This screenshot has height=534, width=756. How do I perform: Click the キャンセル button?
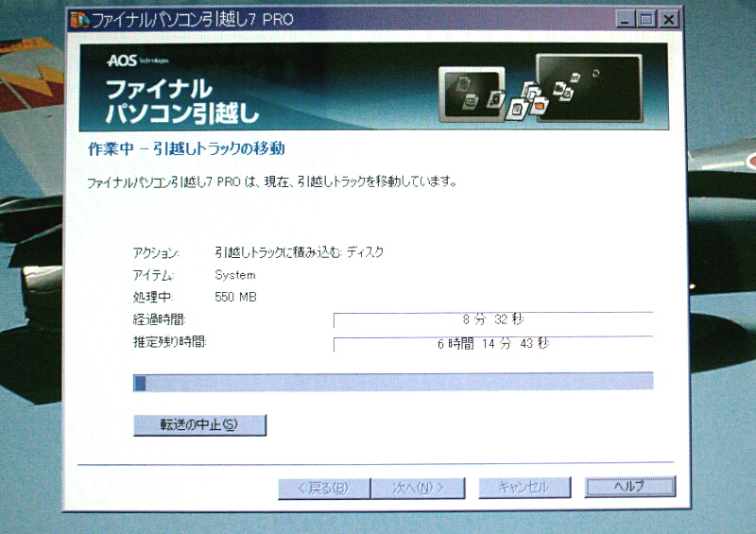524,487
